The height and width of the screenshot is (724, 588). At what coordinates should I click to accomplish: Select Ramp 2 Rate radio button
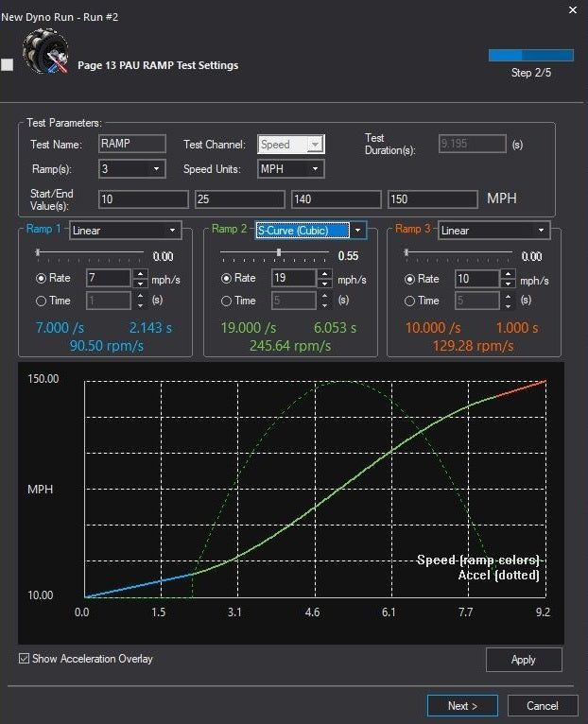click(x=226, y=279)
